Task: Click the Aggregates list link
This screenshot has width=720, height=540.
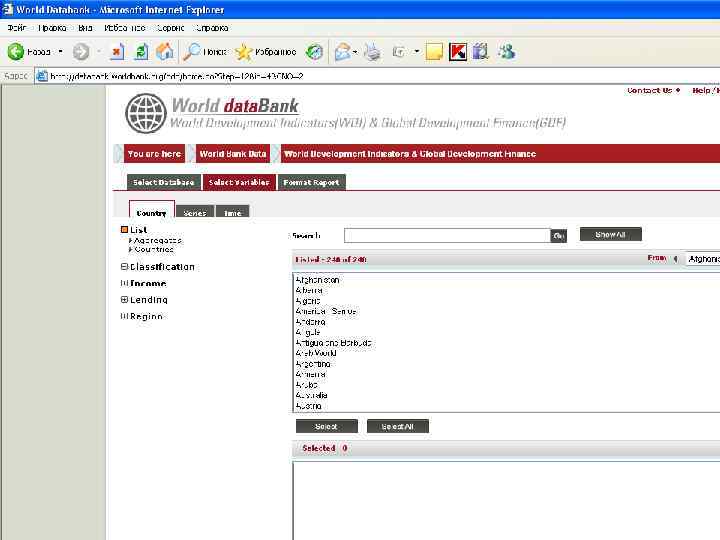Action: point(158,240)
